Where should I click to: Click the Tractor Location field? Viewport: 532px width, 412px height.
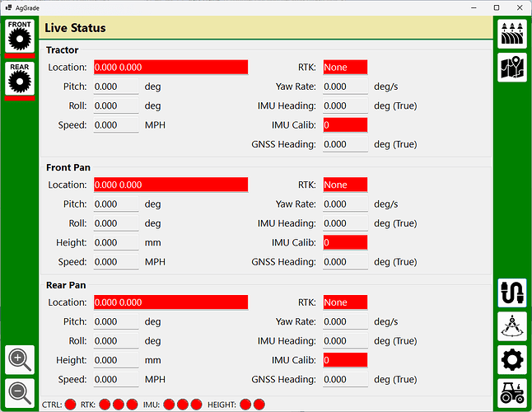click(x=170, y=68)
